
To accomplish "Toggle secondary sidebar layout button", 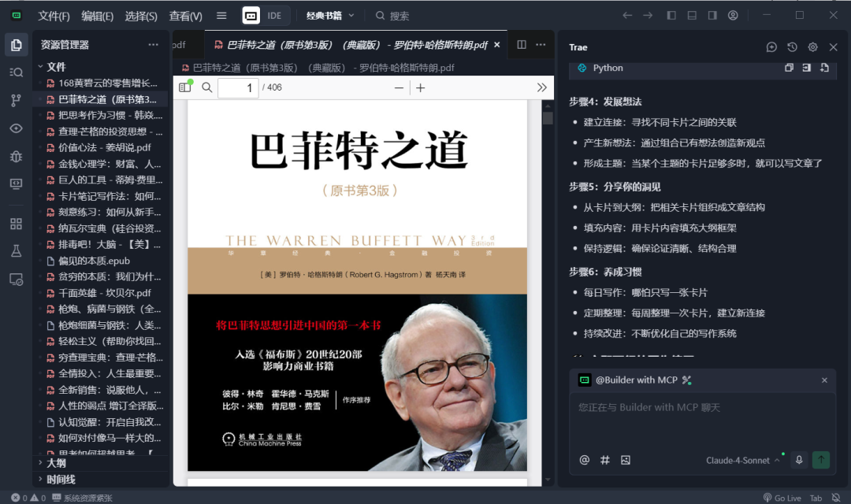I will point(712,15).
